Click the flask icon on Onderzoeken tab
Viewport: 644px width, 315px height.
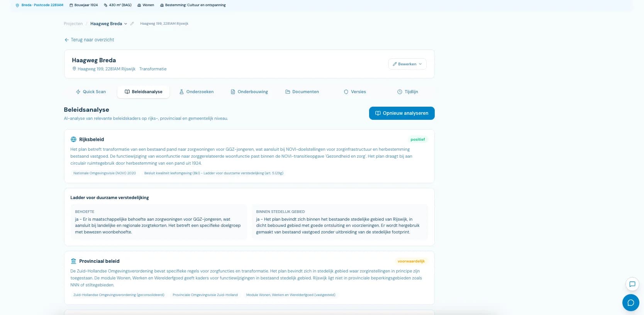[181, 92]
